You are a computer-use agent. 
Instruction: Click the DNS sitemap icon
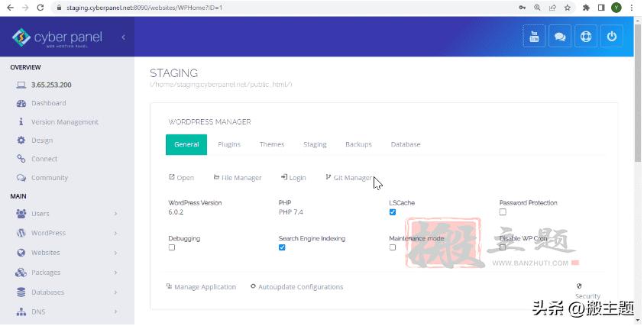click(21, 312)
